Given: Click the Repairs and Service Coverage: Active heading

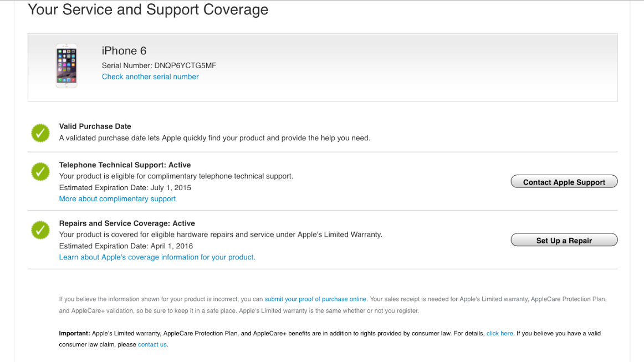Looking at the screenshot, I should (x=127, y=223).
